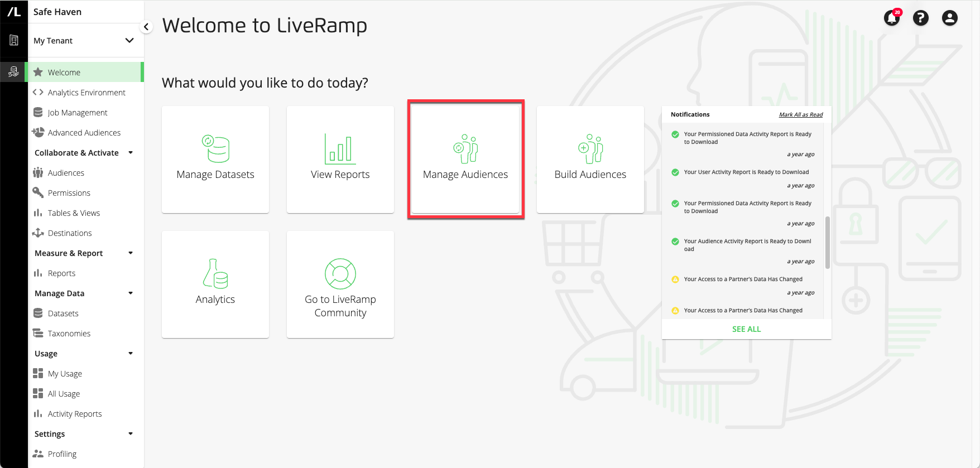Viewport: 980px width, 468px height.
Task: Click the Manage Datasets tile icon
Action: tap(215, 149)
